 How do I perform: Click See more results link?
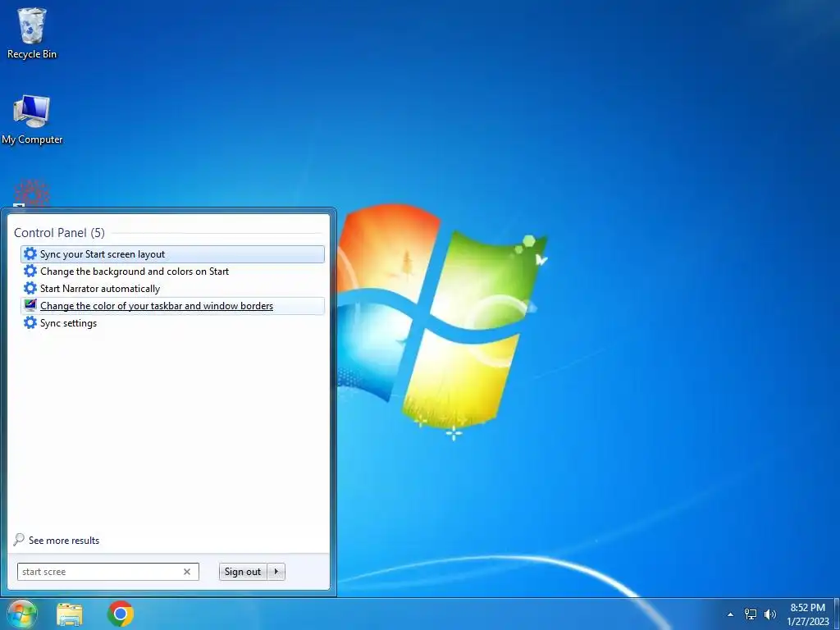pos(64,541)
